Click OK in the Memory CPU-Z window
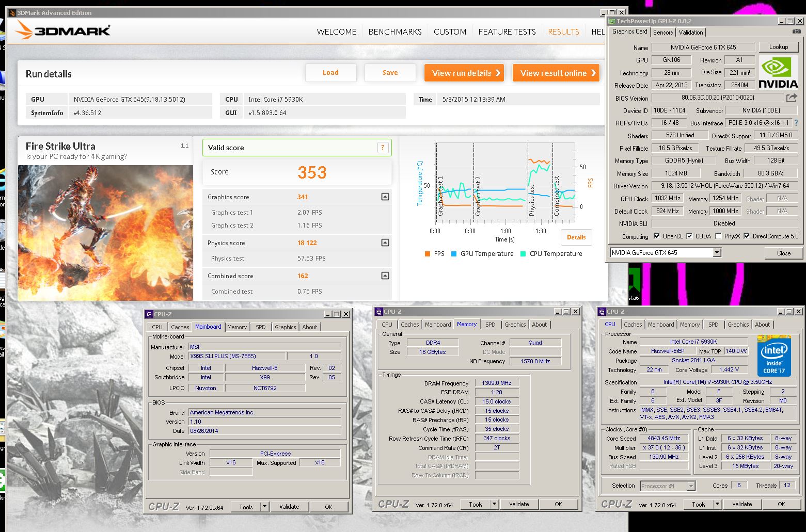 [x=558, y=504]
